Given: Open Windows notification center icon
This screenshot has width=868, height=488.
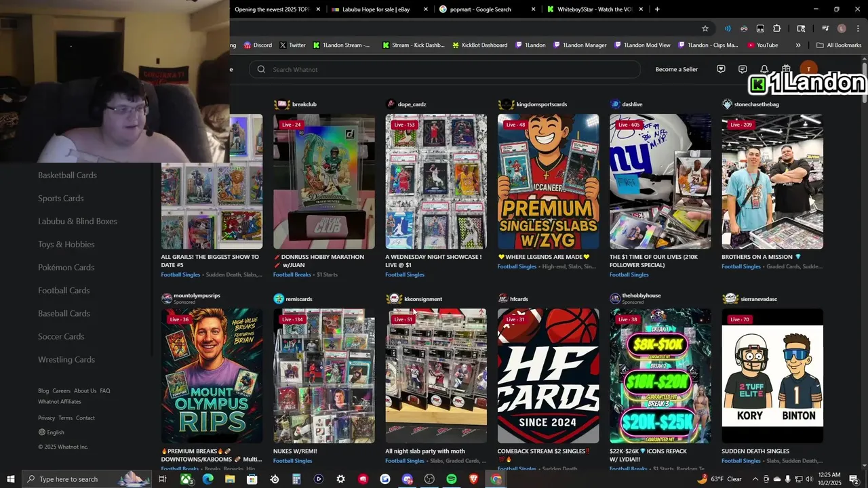Looking at the screenshot, I should tap(854, 479).
